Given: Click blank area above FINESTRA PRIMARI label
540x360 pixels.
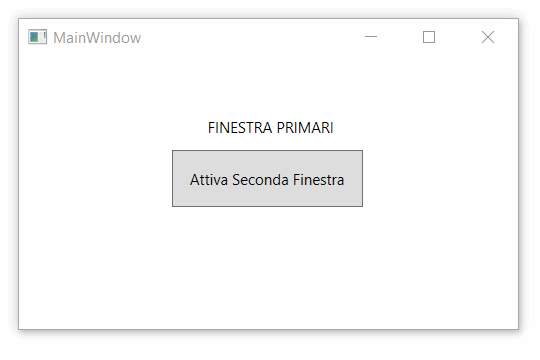Looking at the screenshot, I should (267, 86).
